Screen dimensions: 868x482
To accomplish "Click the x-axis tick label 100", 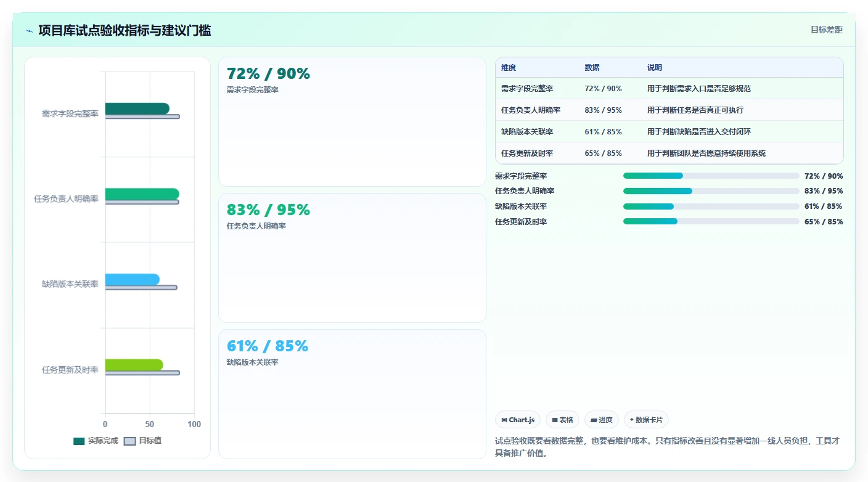I will click(194, 425).
